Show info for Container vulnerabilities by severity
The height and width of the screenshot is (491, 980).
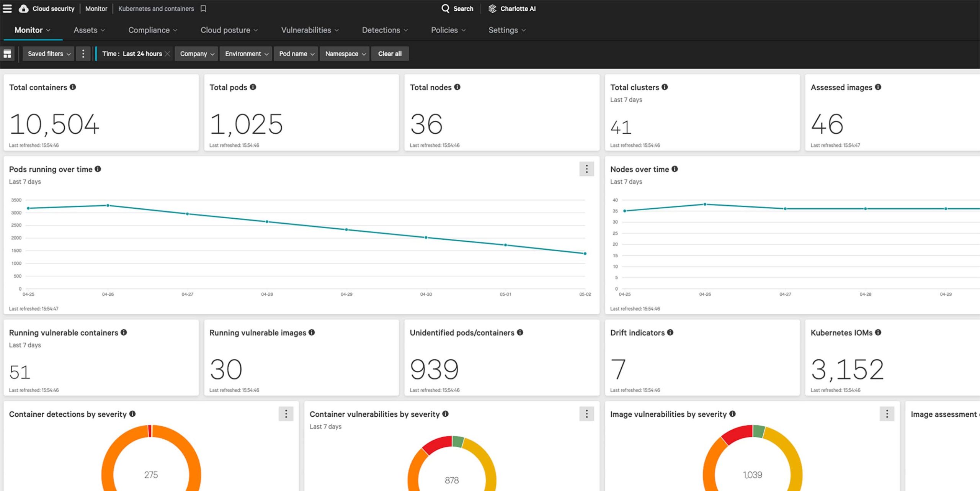[x=445, y=414]
